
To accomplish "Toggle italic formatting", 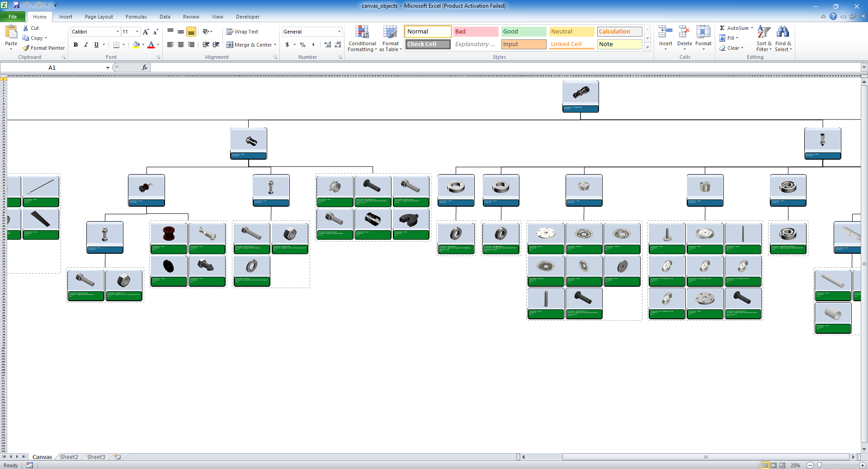I will (x=85, y=44).
